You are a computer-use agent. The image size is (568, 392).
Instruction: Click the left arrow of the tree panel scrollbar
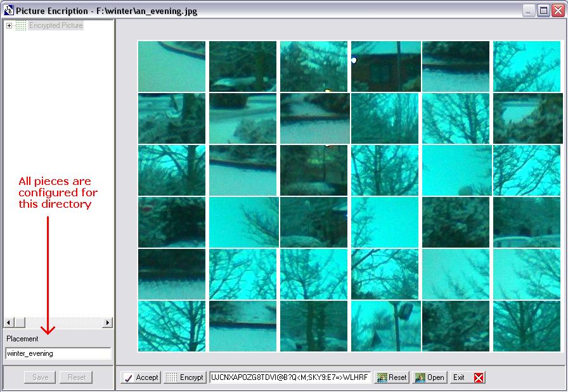point(9,322)
